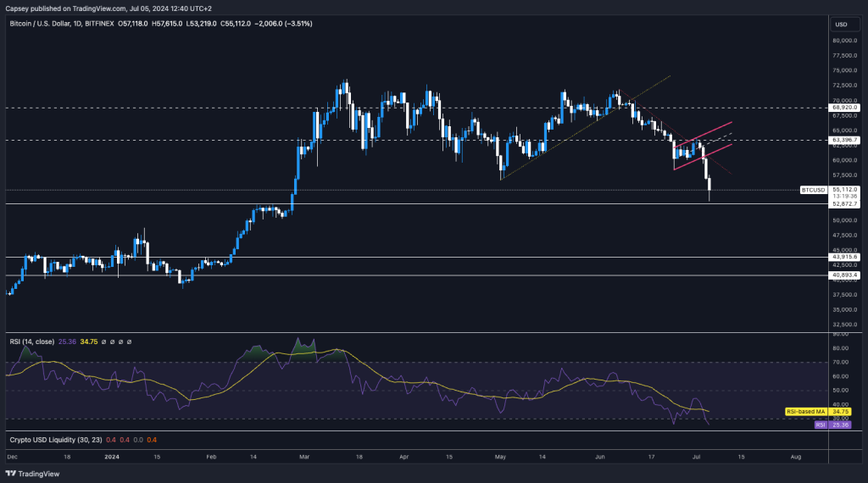Click the Bitcoin / U.S. Dollar symbol title
The width and height of the screenshot is (868, 483).
tap(50, 24)
